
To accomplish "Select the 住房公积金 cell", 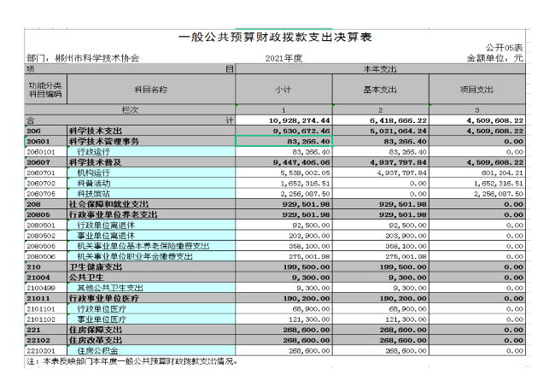I will [151, 350].
